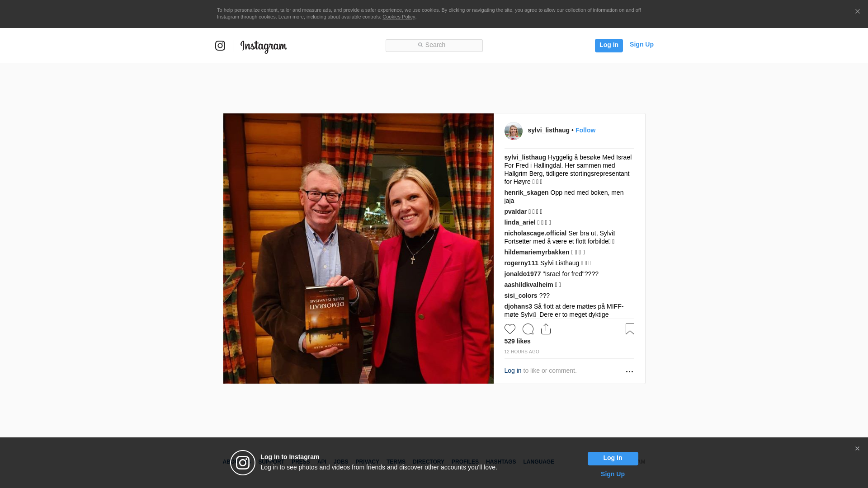Screen dimensions: 868x488
Task: Like the post with heart icon
Action: 510,329
